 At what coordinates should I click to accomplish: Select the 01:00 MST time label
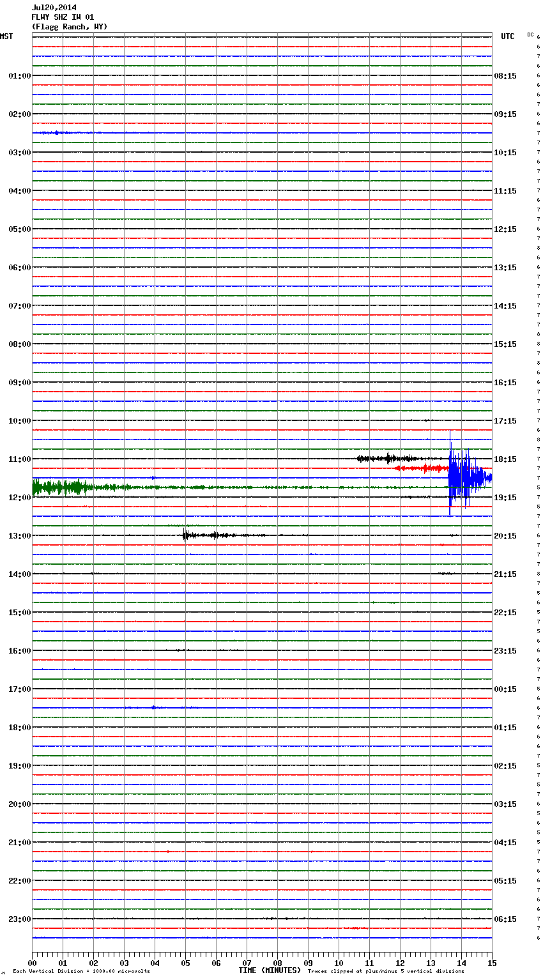(19, 76)
